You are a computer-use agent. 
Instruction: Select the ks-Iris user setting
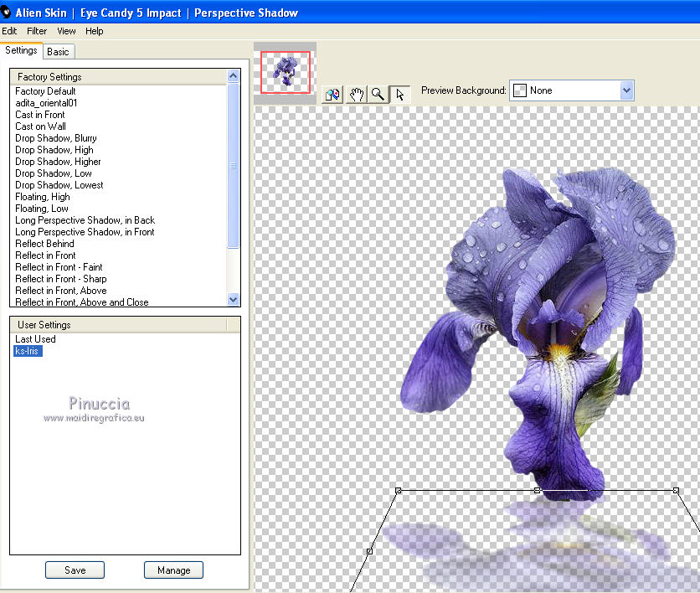pos(28,351)
